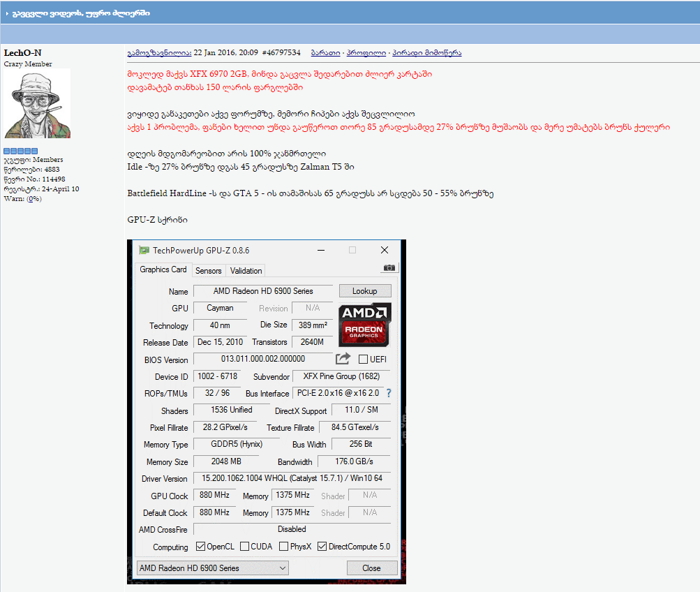Close GPU-Z with the title bar X
Image resolution: width=700 pixels, height=592 pixels.
(385, 250)
